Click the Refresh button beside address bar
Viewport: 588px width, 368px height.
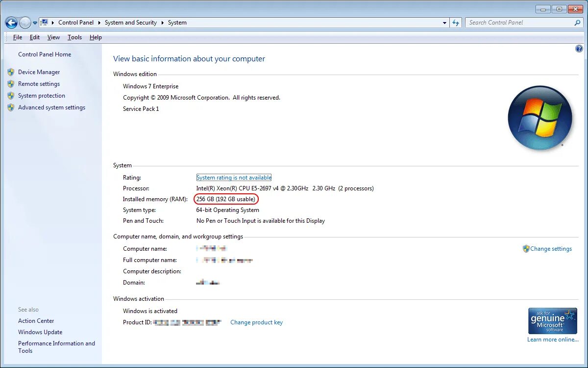pyautogui.click(x=456, y=23)
